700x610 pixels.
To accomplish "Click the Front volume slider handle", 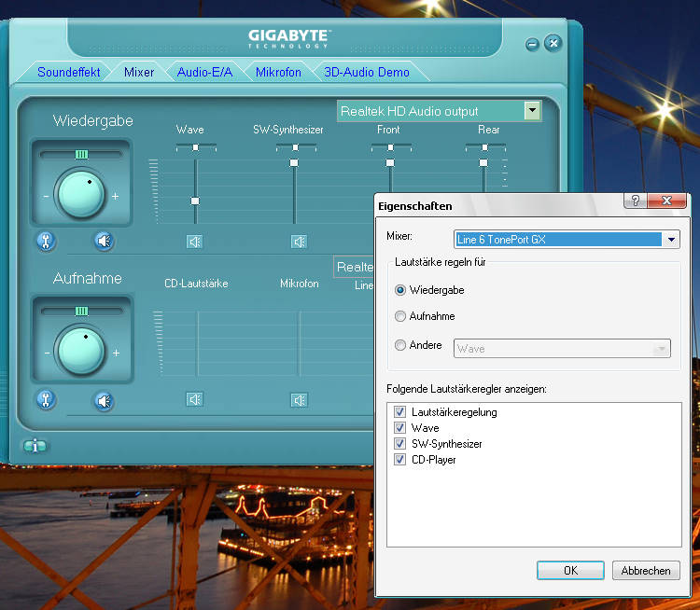I will pyautogui.click(x=390, y=163).
